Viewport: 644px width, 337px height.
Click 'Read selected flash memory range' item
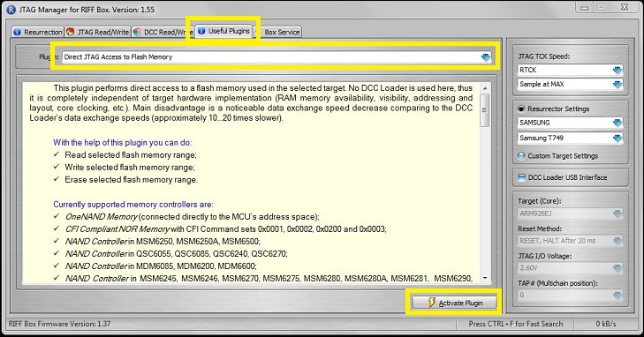(131, 155)
